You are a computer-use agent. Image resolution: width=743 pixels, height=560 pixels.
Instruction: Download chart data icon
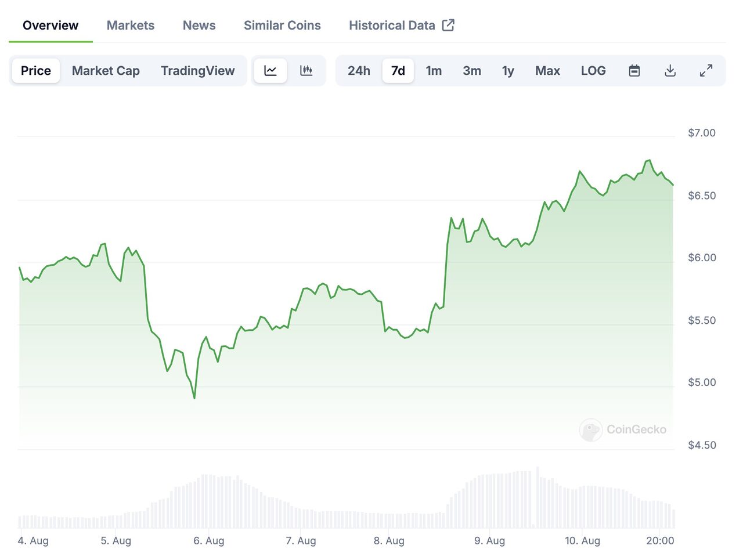[670, 71]
